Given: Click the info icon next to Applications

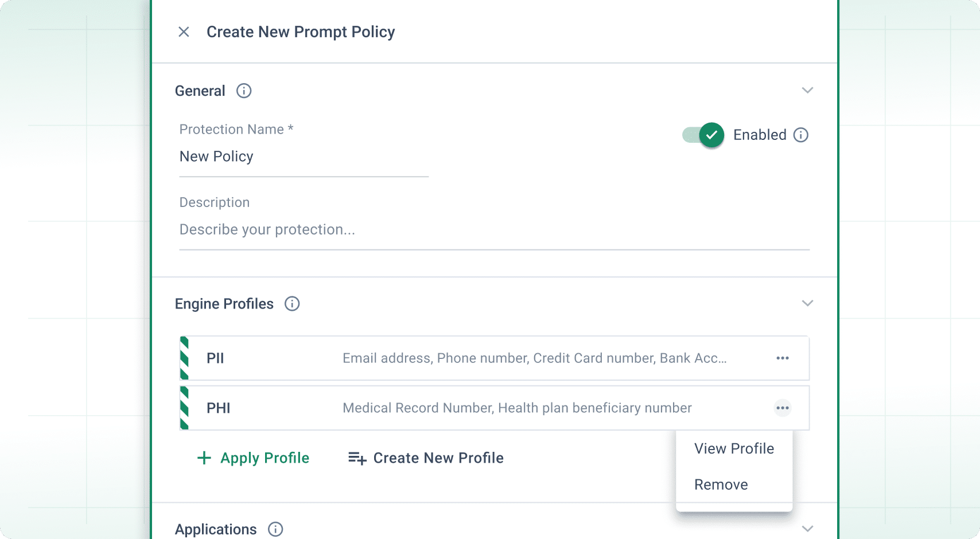Looking at the screenshot, I should 275,529.
